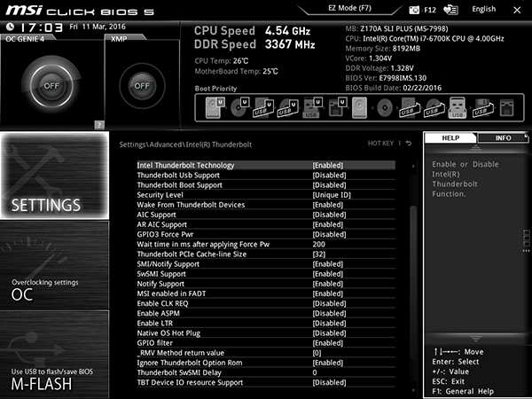Open the English language selector
This screenshot has width=532, height=399.
[483, 9]
